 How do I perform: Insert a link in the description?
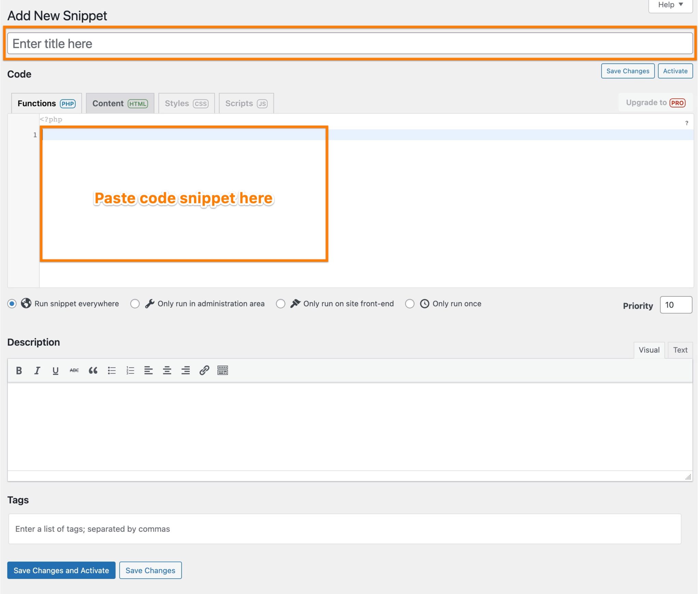[204, 370]
